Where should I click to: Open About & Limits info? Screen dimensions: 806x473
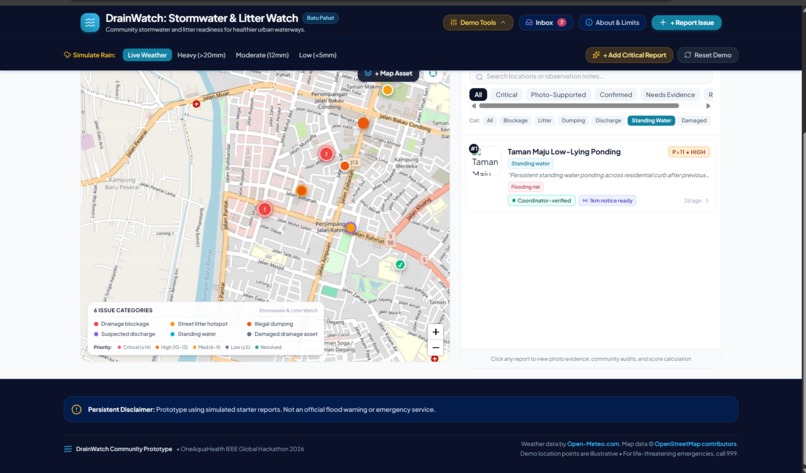coord(612,23)
